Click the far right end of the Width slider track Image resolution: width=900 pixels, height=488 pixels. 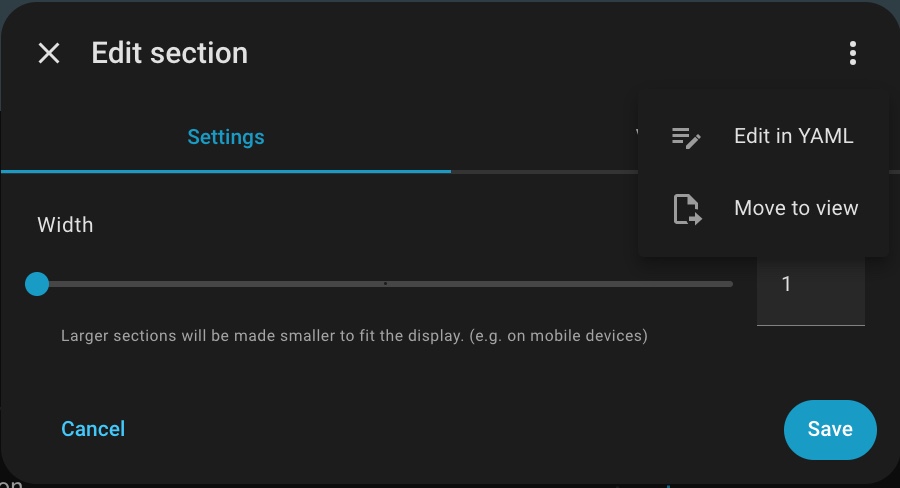[x=728, y=284]
